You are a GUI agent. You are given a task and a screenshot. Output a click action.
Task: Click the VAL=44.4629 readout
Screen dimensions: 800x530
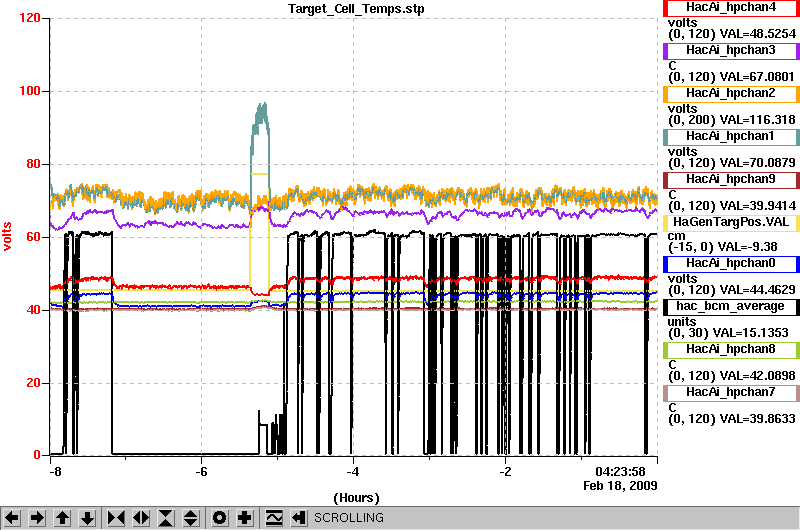coord(757,290)
